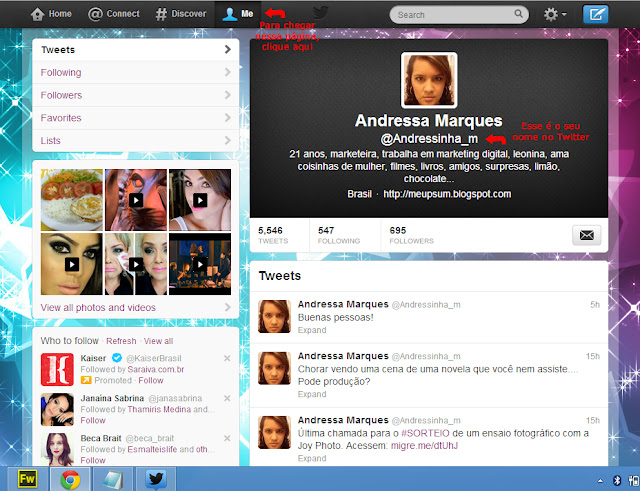
Task: Click the 5,546 Tweets counter
Action: tap(273, 236)
